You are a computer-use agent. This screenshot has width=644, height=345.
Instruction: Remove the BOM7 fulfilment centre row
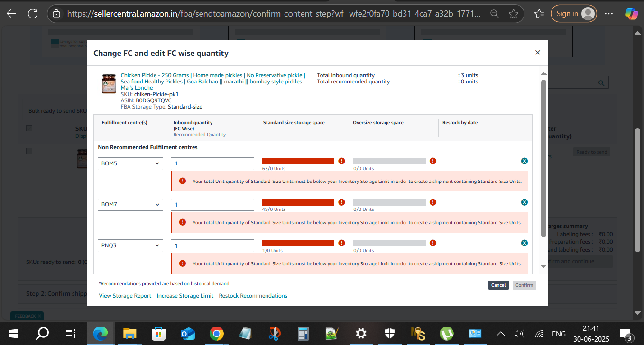pos(524,202)
